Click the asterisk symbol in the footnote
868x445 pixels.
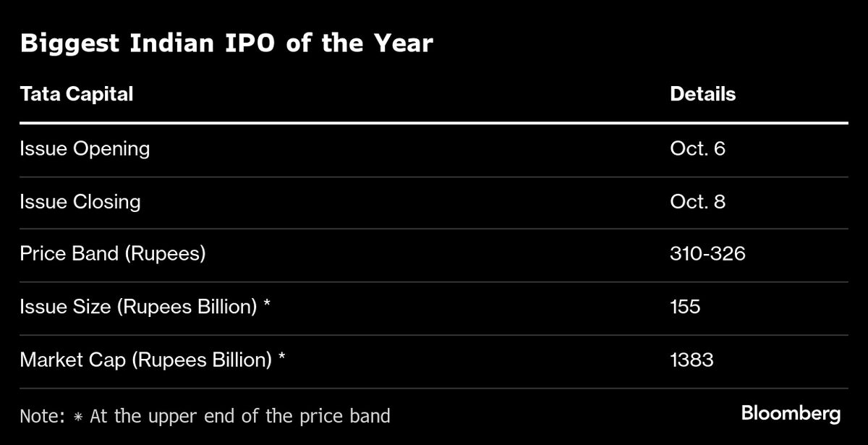[x=79, y=416]
